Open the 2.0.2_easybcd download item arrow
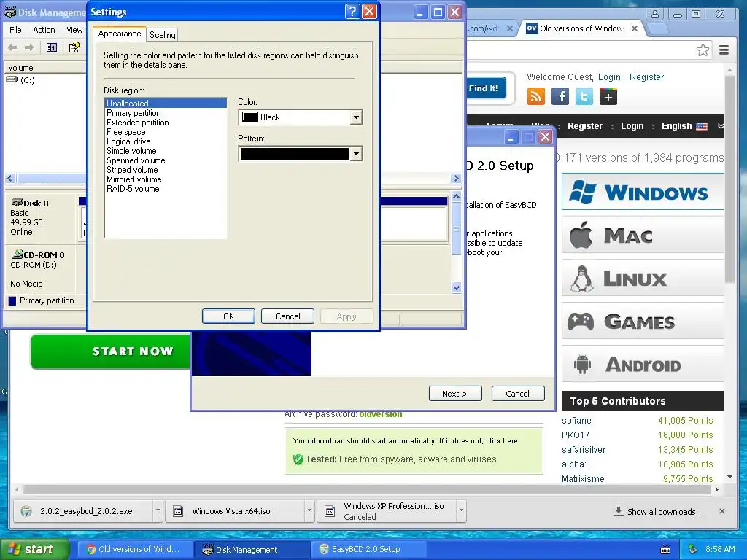747x560 pixels. [158, 511]
